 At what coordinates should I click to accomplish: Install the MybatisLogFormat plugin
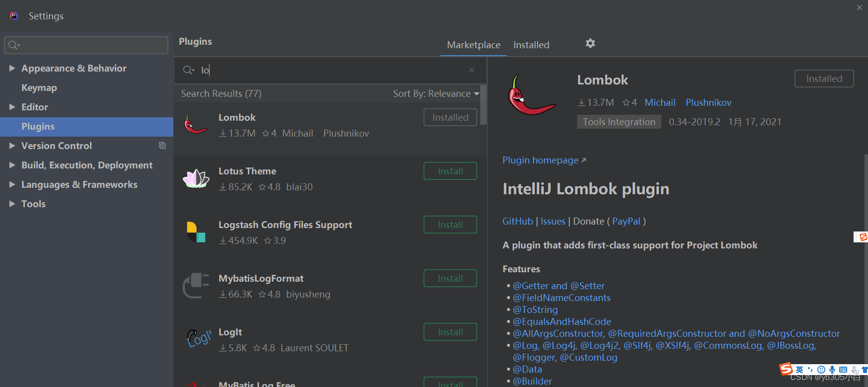click(x=450, y=278)
